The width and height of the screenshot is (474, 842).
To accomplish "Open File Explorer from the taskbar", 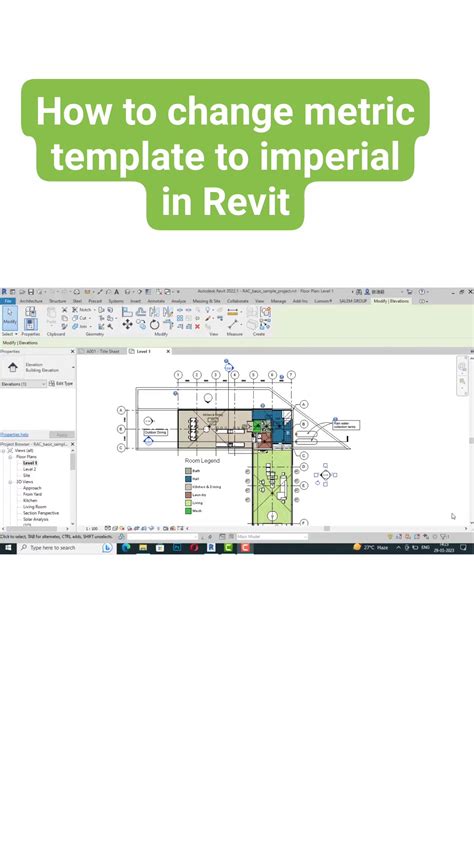I will tap(143, 547).
